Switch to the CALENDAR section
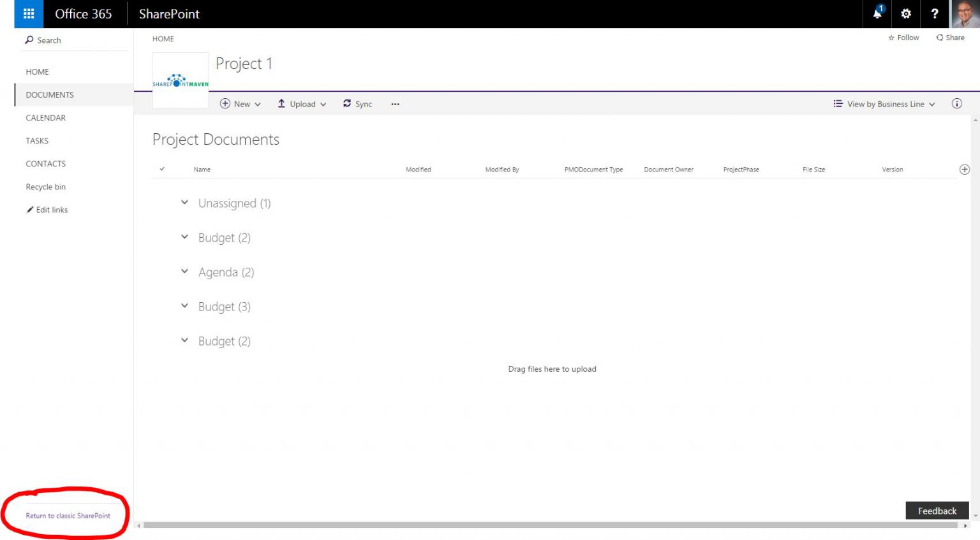The image size is (980, 540). pos(45,117)
